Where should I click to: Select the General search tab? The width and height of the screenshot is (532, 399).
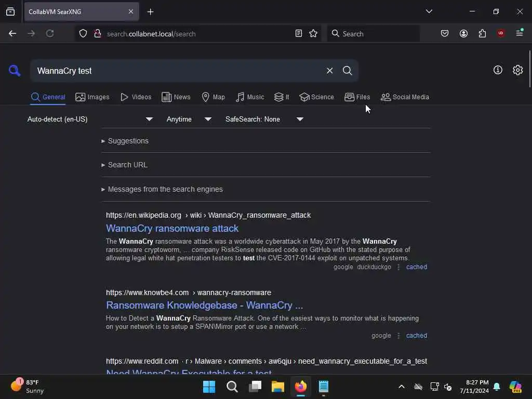coord(48,97)
